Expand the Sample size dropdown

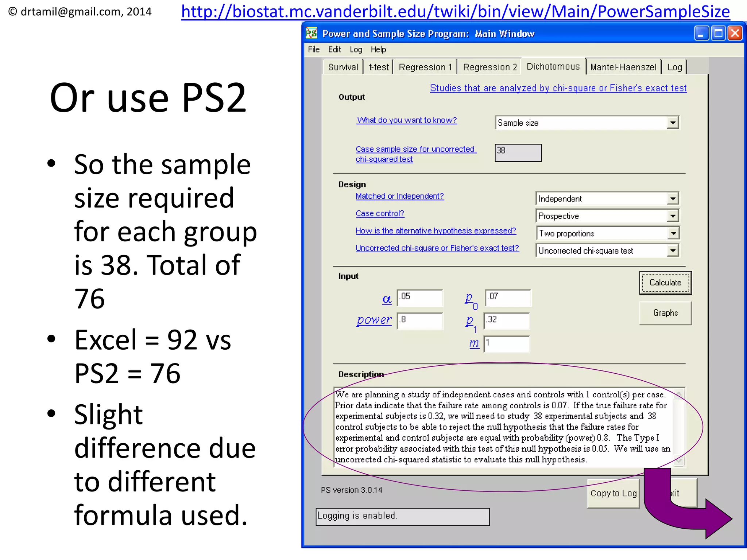(673, 123)
